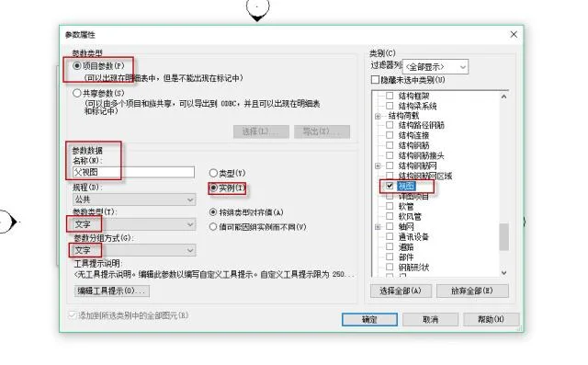Choose the 实例(I) radio button
The image size is (588, 365).
(213, 188)
